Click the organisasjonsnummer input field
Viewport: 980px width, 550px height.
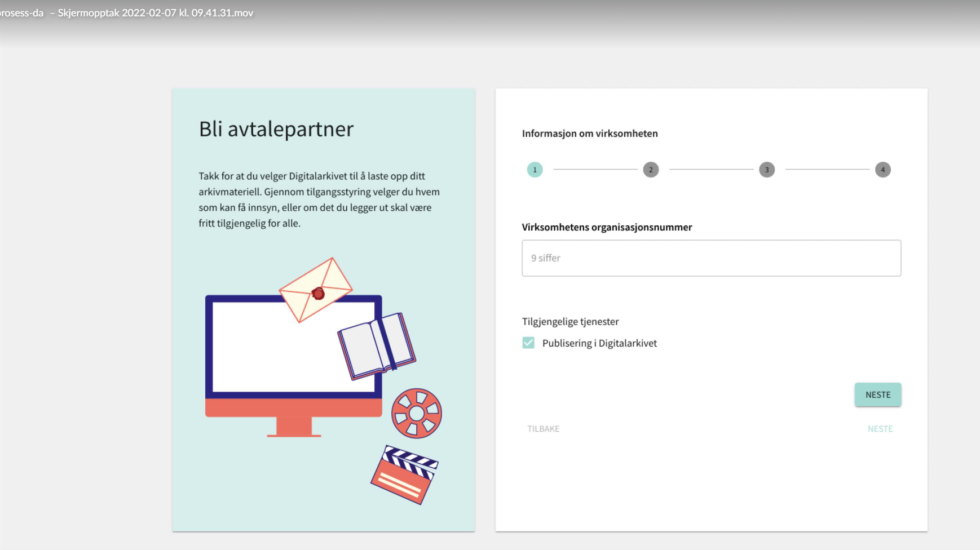711,258
